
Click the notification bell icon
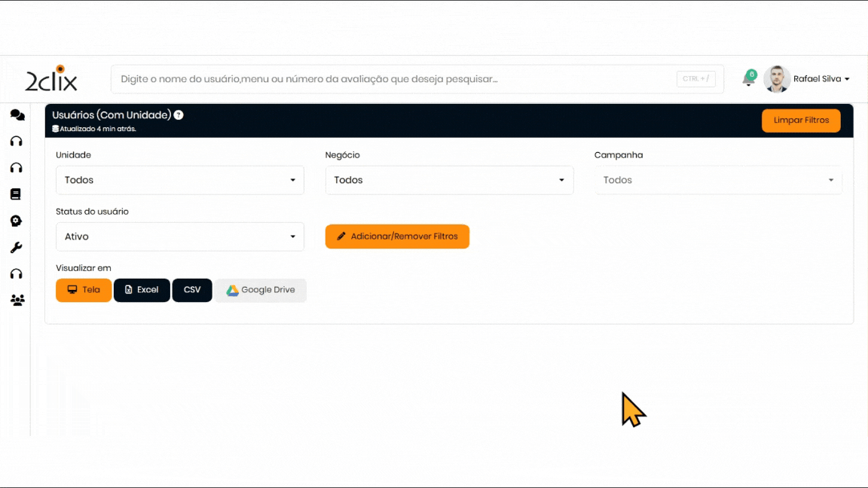(748, 79)
